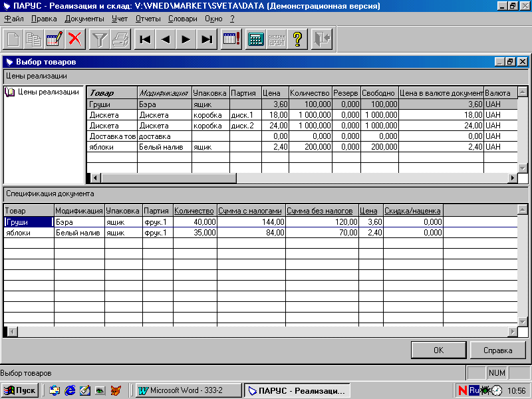Click the show desktop quick launch icon
Screen dimensions: 532x399
pos(85,390)
